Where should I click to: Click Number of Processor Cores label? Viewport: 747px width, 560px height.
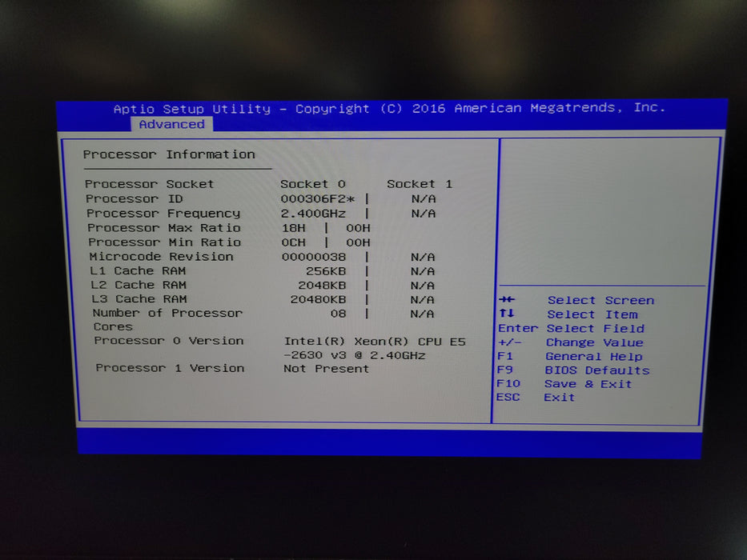click(x=167, y=319)
